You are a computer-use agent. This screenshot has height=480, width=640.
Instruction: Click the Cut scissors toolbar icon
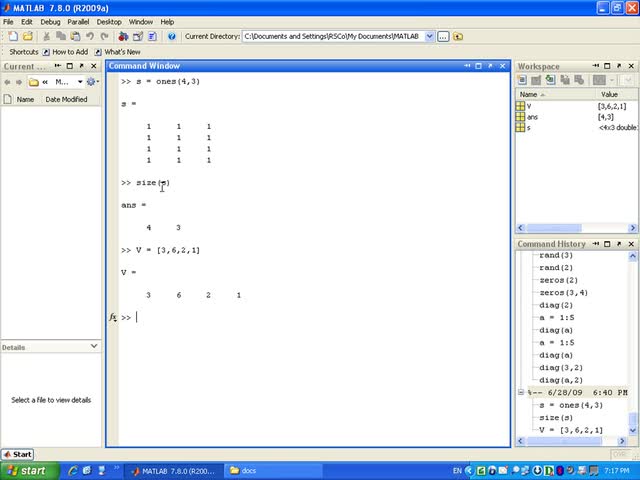coord(47,36)
